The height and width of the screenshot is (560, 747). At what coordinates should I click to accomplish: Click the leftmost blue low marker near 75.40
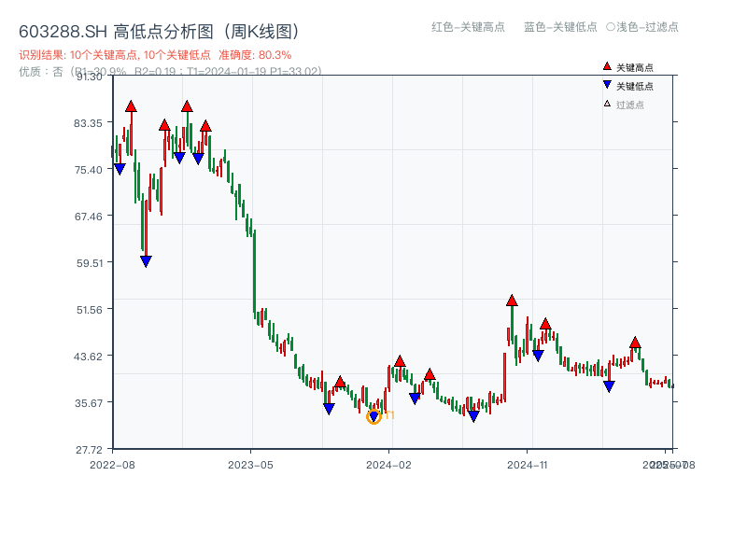pos(120,169)
